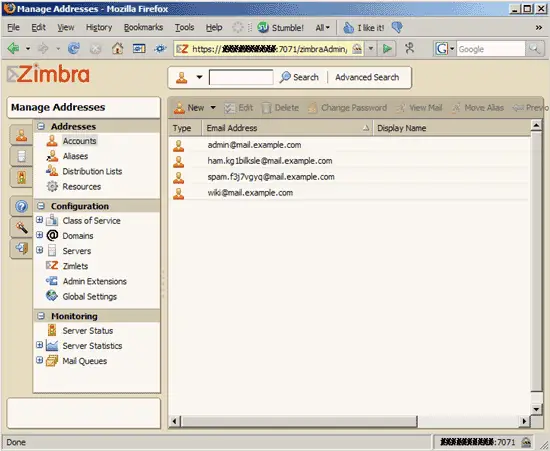Click the Resources gear icon

click(52, 186)
